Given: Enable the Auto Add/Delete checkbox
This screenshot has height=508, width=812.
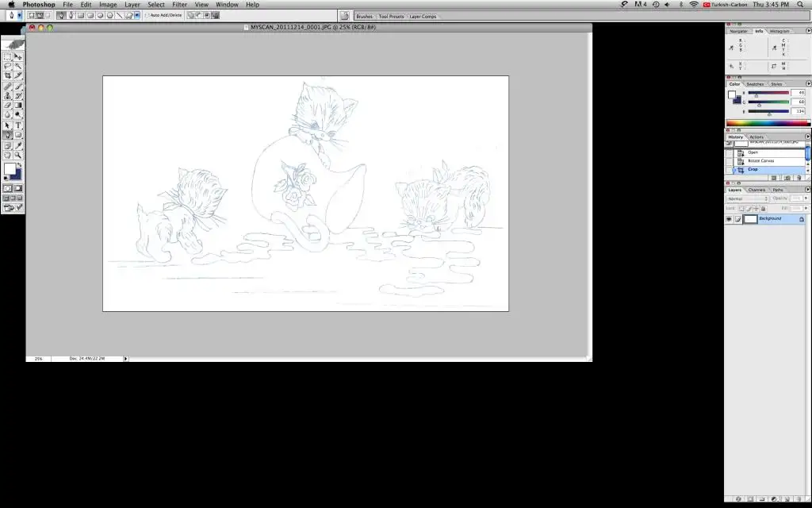Looking at the screenshot, I should pyautogui.click(x=147, y=15).
